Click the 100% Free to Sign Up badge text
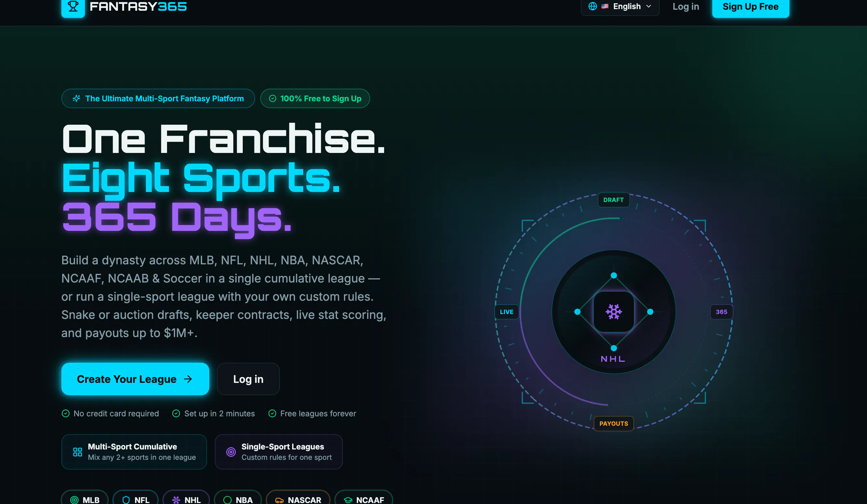This screenshot has height=504, width=867. click(x=321, y=99)
